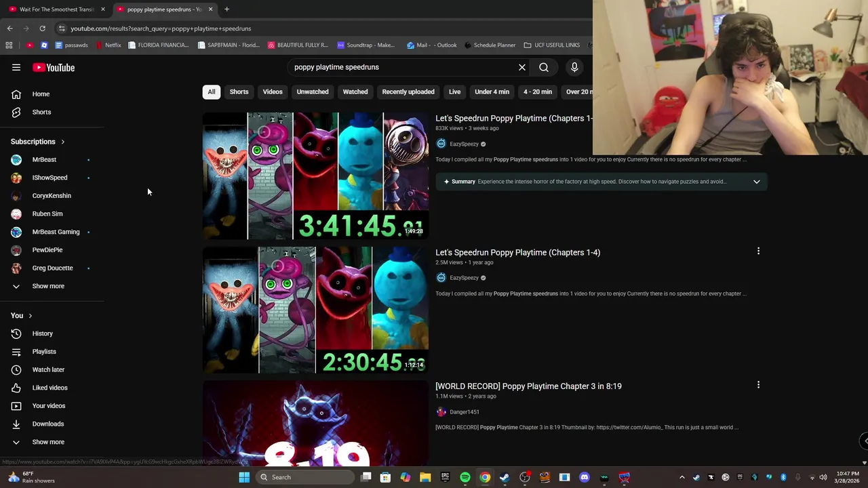Viewport: 868px width, 488px height.
Task: Filter results by Watched chip
Action: (355, 91)
